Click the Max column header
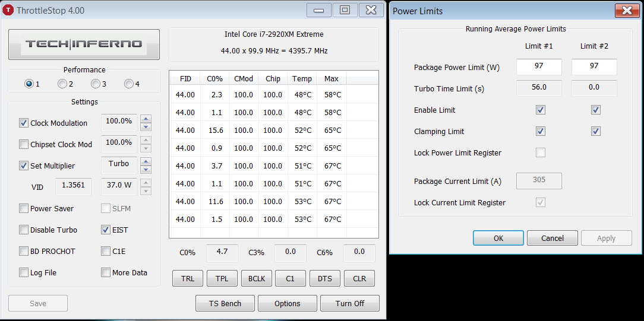644x321 pixels. coord(332,79)
